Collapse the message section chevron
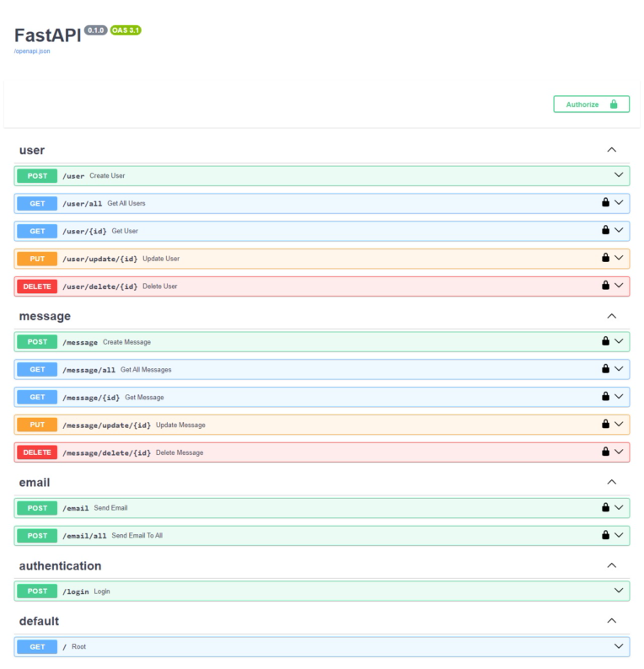This screenshot has width=644, height=669. [612, 316]
